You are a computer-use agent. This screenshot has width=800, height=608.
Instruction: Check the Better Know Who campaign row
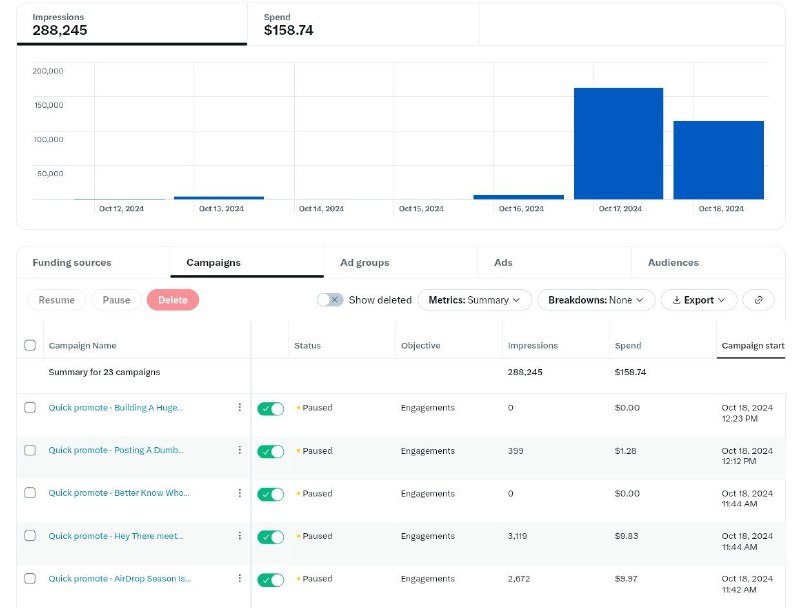tap(30, 493)
